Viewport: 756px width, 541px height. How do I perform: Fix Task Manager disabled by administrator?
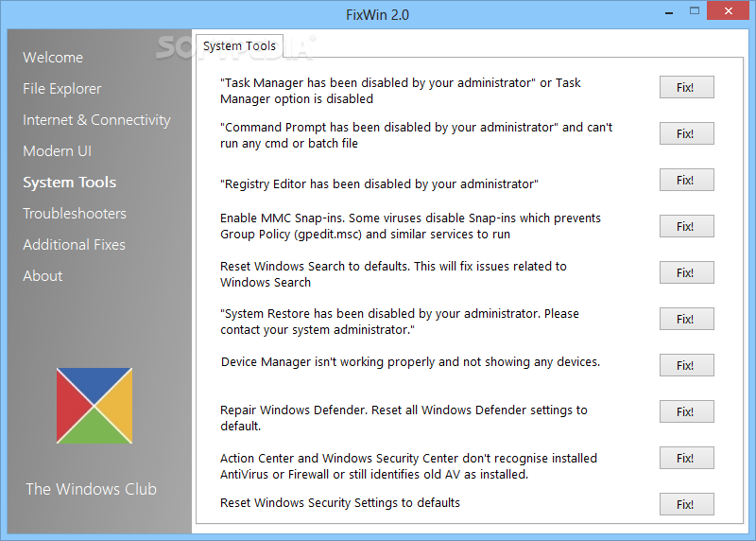687,87
